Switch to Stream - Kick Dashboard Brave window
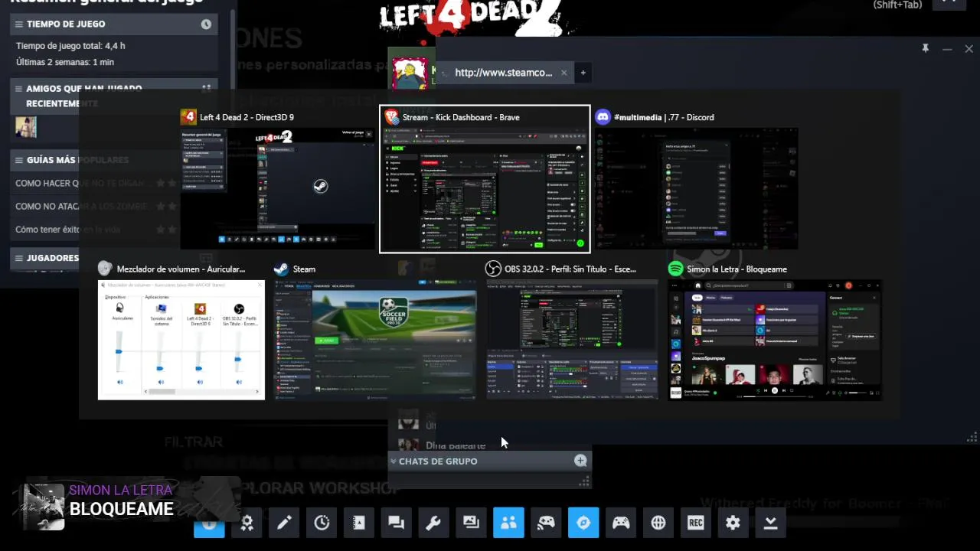Viewport: 980px width, 551px height. [485, 179]
